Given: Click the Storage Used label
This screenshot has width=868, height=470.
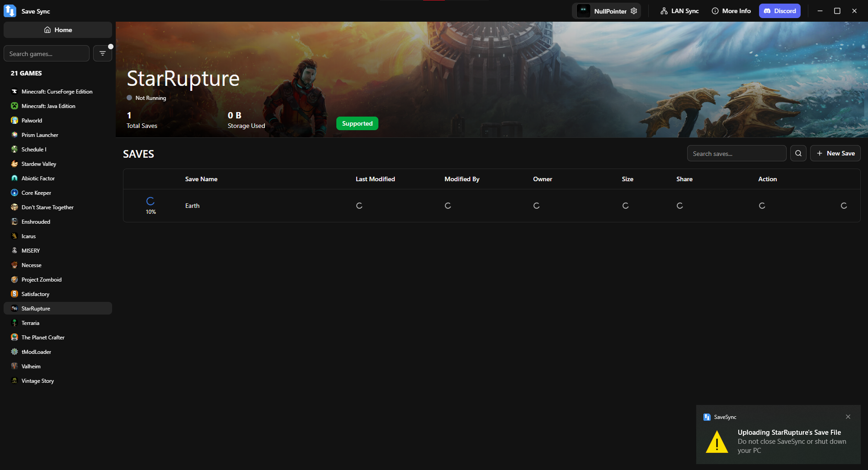Looking at the screenshot, I should pyautogui.click(x=246, y=126).
